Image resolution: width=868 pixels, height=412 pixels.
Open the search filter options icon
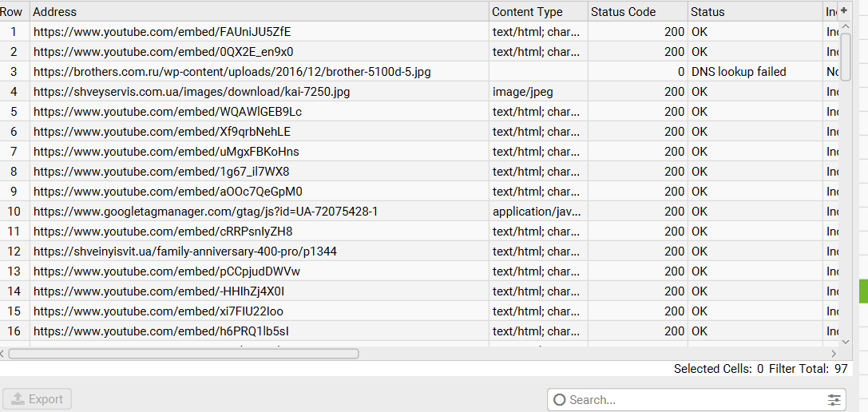834,399
